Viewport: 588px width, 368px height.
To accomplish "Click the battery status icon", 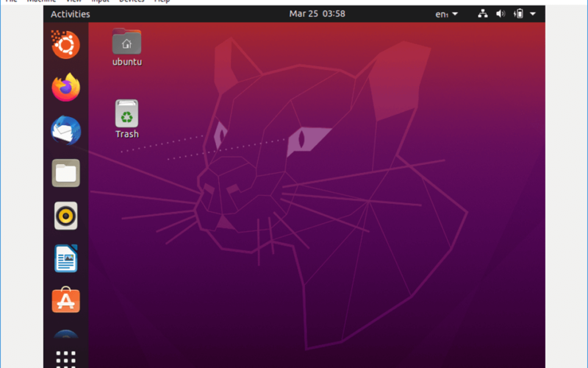I will point(518,14).
